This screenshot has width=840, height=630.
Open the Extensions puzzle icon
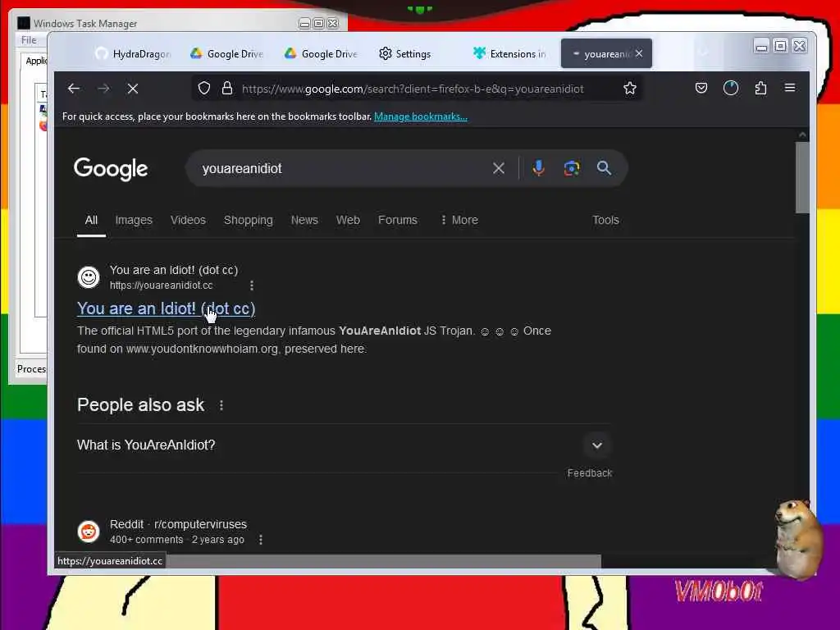coord(760,89)
